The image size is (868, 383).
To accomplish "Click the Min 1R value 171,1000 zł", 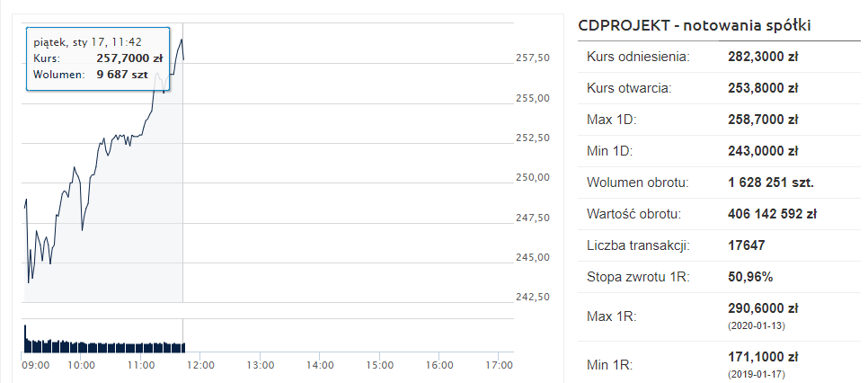I will click(763, 359).
